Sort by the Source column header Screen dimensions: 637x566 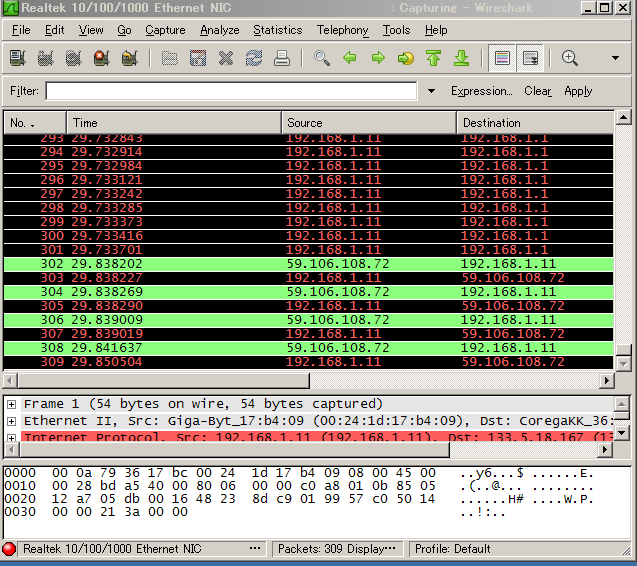click(369, 123)
